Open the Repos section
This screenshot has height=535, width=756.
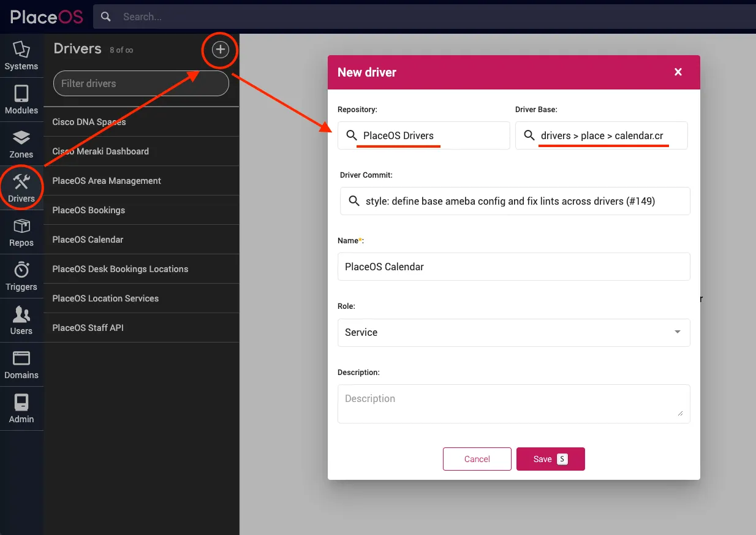[21, 232]
